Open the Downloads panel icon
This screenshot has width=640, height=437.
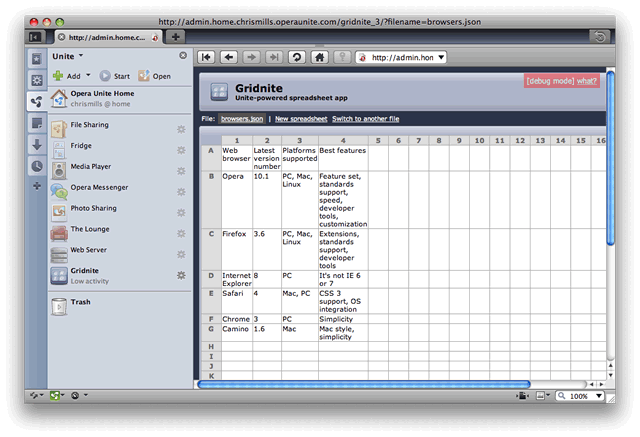point(37,144)
